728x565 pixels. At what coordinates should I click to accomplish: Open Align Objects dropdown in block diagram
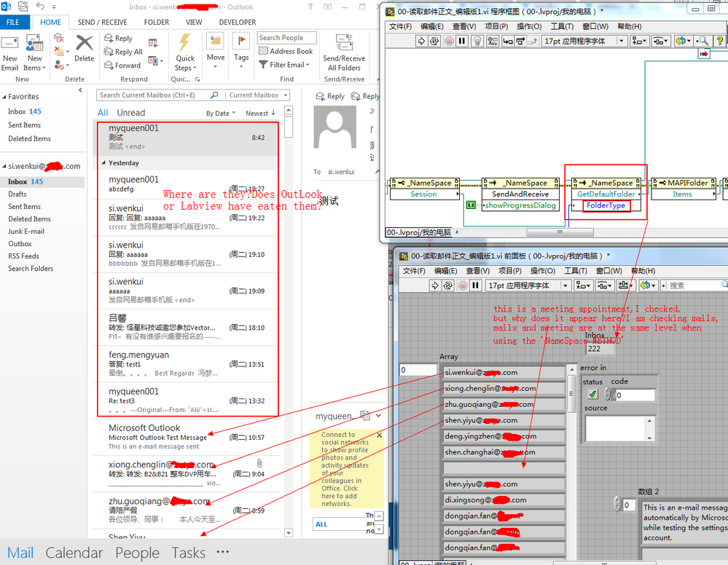tap(639, 42)
